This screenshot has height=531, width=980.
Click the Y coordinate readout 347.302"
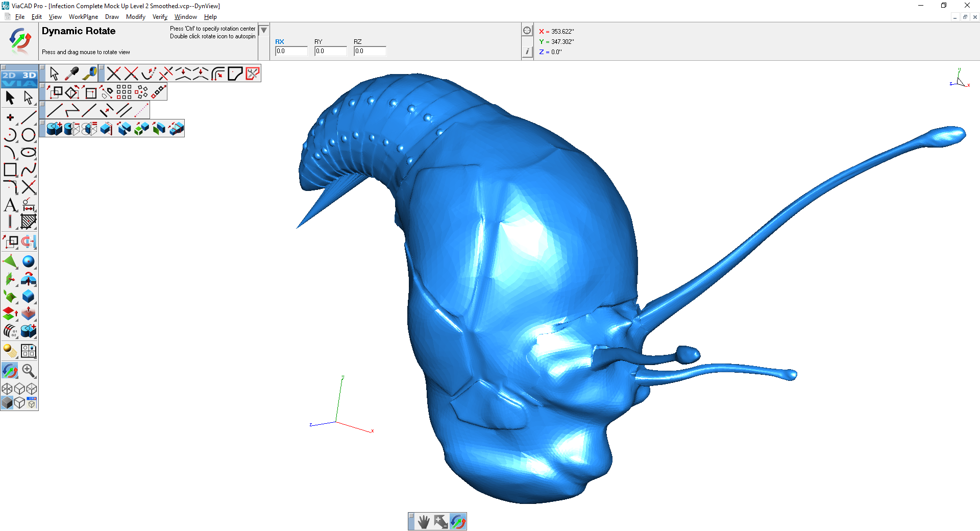tap(557, 42)
